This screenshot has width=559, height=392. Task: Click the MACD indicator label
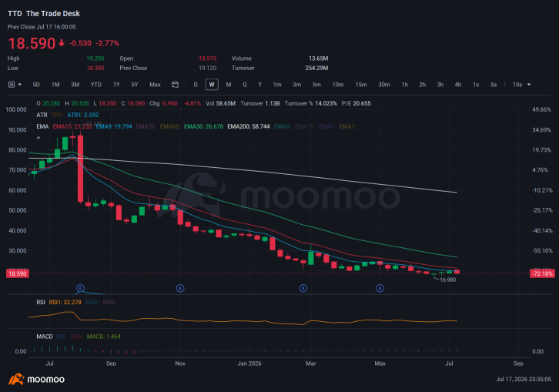point(45,337)
